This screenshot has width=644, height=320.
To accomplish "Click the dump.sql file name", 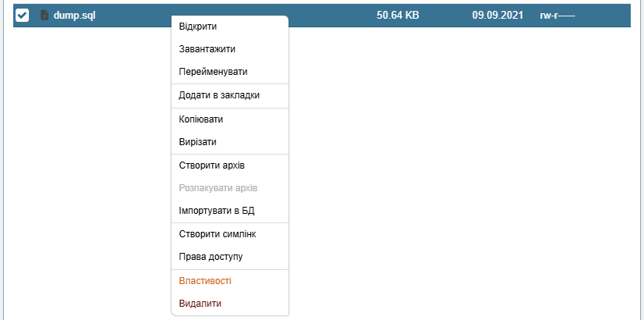I will (x=74, y=16).
